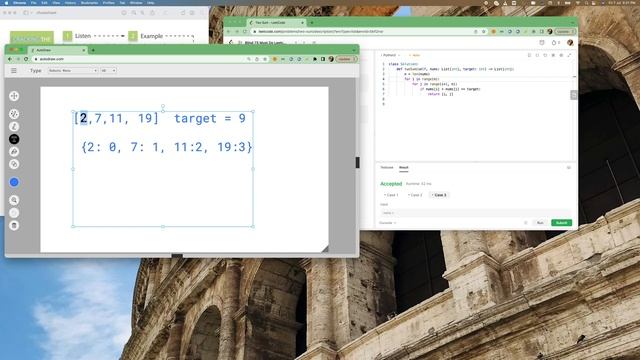Open the LeetCode user avatar menu
640x360 pixels.
pyautogui.click(x=570, y=42)
